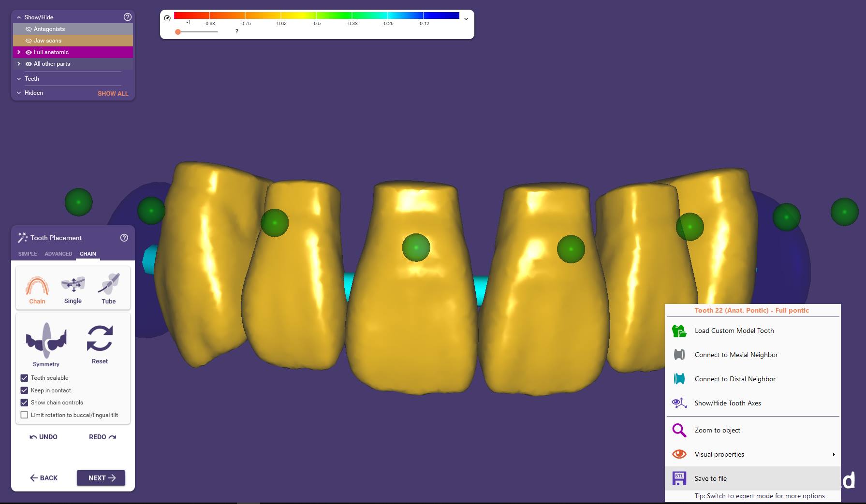Click the Reset arrows icon
The width and height of the screenshot is (866, 504).
click(x=100, y=338)
